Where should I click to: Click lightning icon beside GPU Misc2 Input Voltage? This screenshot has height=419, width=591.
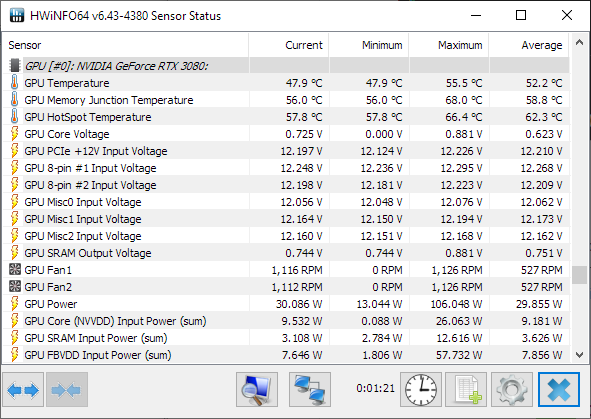point(14,235)
